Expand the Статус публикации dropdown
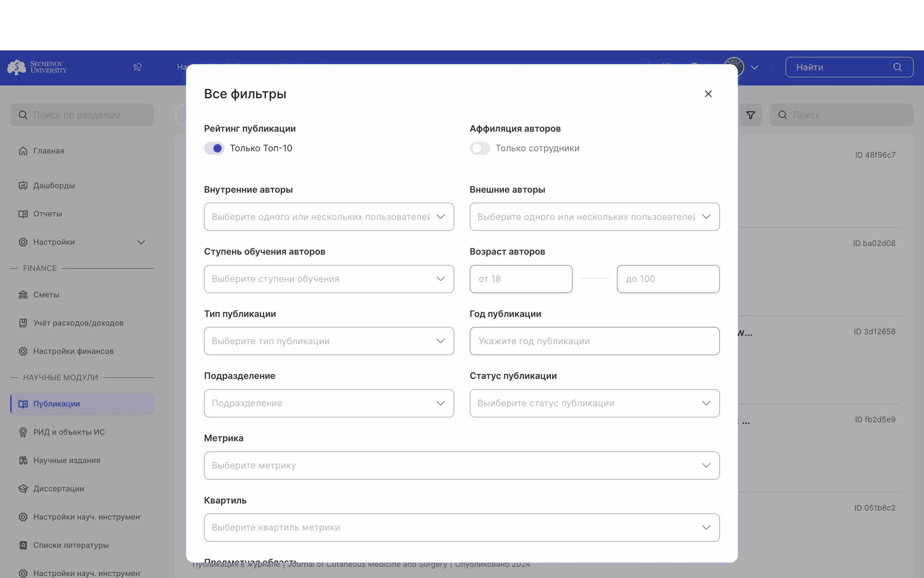924x578 pixels. click(x=595, y=403)
